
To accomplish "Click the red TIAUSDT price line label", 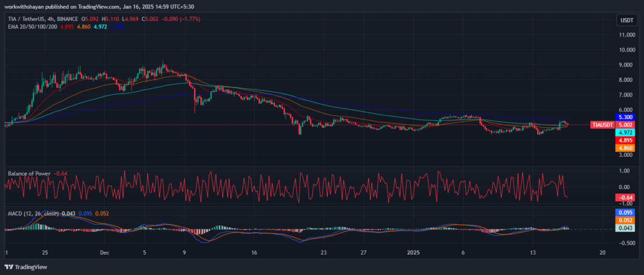I will pos(602,125).
